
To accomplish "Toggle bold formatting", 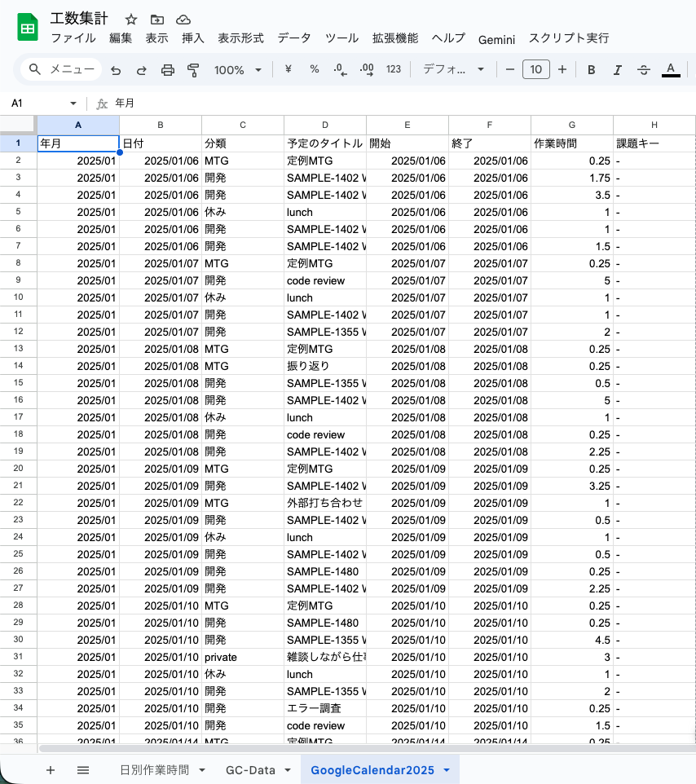I will click(x=591, y=69).
